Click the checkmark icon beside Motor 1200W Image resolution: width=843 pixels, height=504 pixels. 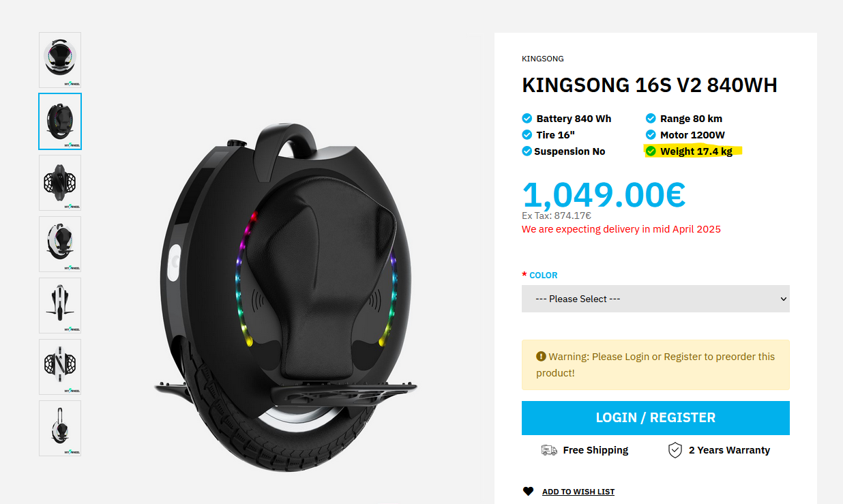[x=651, y=135]
